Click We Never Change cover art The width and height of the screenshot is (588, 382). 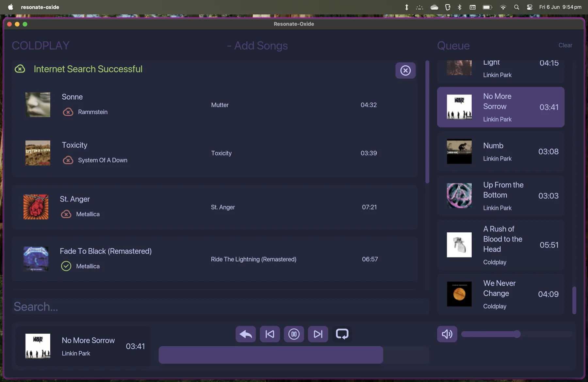(x=459, y=294)
